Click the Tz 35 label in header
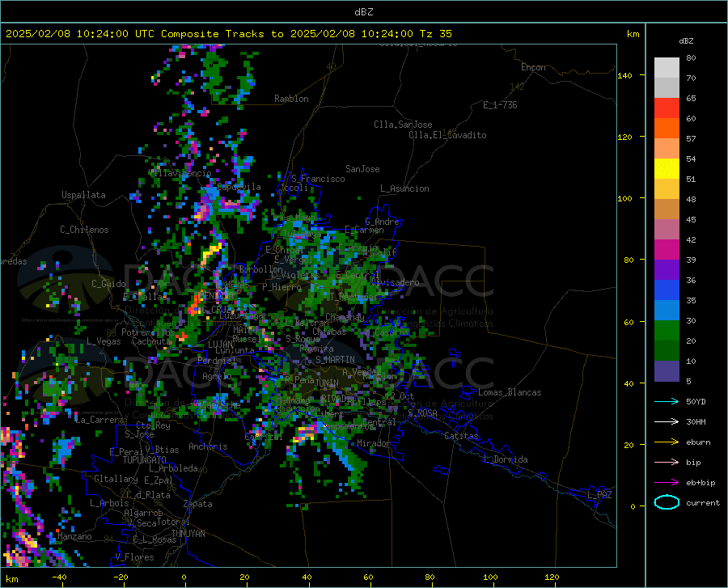This screenshot has width=728, height=588. (x=436, y=34)
